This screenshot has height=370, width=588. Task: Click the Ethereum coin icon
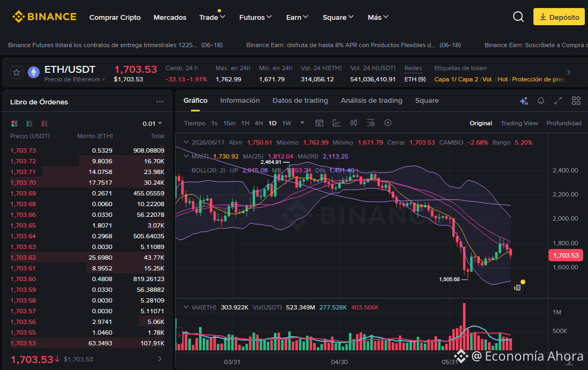(x=34, y=72)
